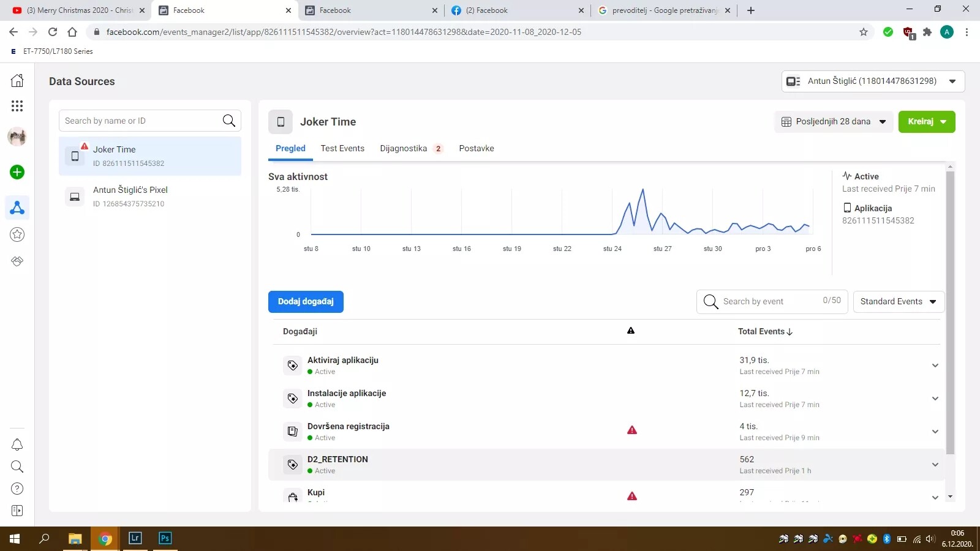Click the Joker Time phone app icon in header
980x551 pixels.
point(281,122)
